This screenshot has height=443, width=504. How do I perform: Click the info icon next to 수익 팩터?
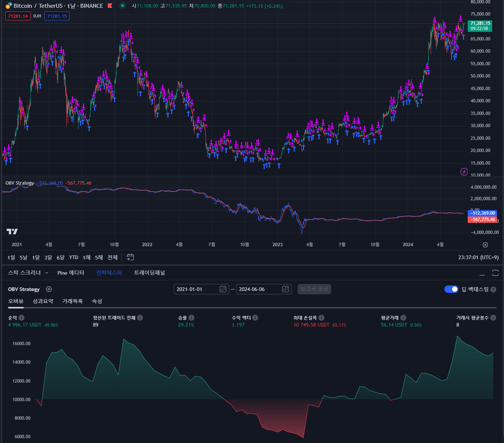coord(255,318)
